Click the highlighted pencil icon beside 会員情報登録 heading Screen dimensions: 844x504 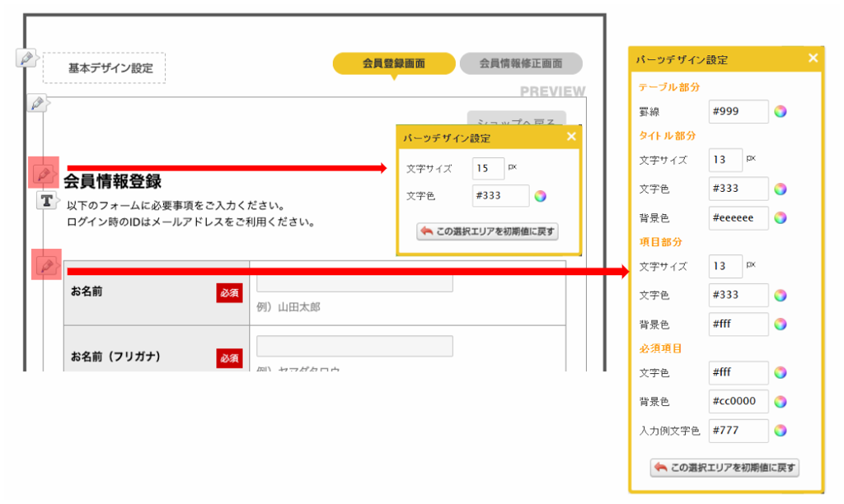click(46, 174)
